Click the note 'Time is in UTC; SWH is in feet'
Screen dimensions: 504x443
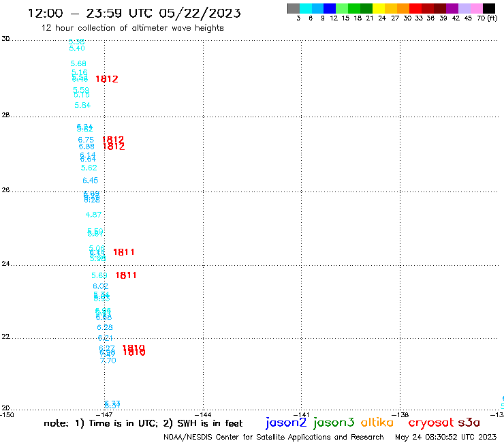pos(143,423)
